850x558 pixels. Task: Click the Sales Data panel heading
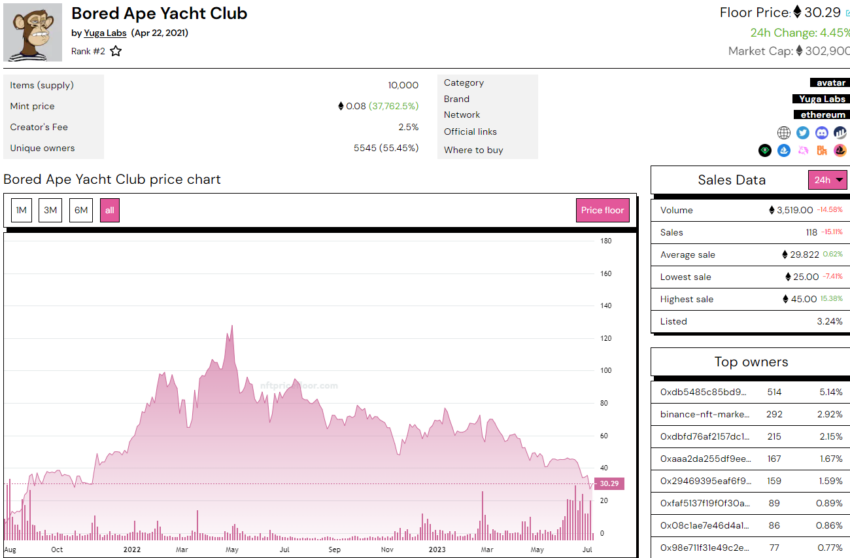[x=731, y=180]
